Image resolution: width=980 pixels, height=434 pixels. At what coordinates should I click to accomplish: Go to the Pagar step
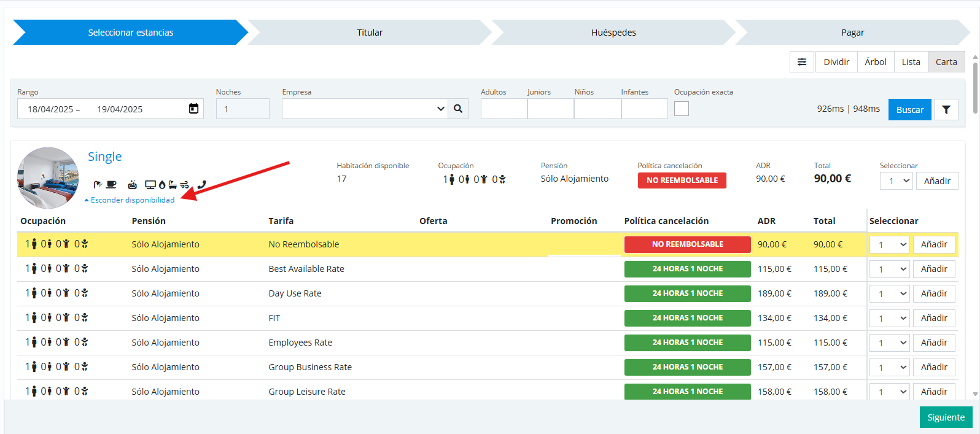(852, 33)
